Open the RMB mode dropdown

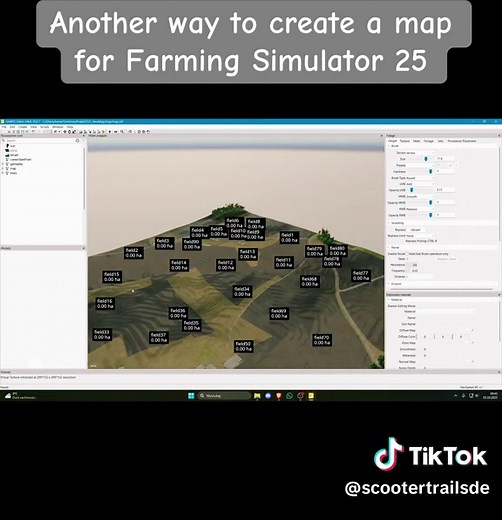point(420,209)
